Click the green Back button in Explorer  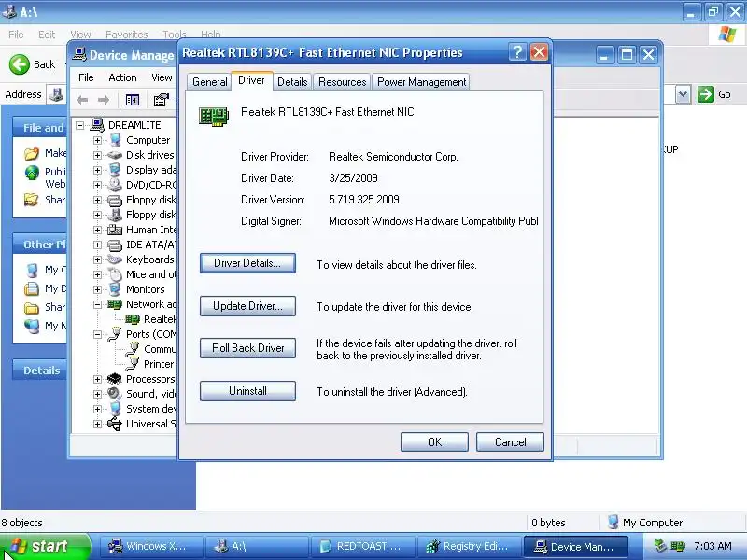coord(20,64)
